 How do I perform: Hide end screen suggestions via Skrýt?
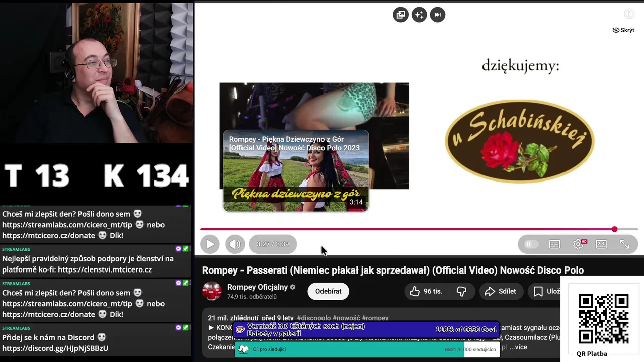(623, 30)
